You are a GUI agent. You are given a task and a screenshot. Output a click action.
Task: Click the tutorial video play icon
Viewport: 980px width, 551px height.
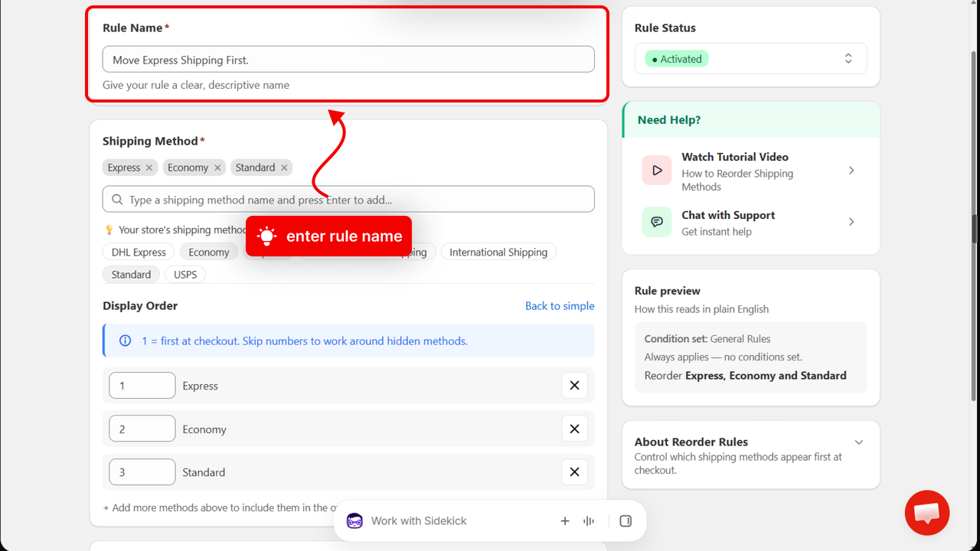coord(657,171)
